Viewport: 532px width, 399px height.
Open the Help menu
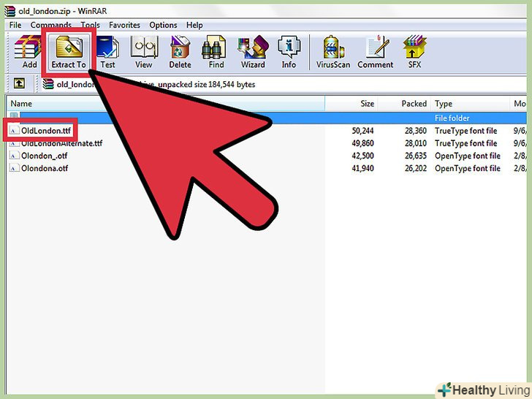194,25
